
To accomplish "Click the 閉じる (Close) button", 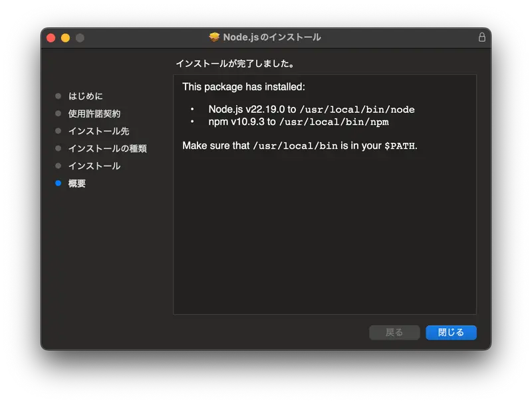I will pos(451,332).
